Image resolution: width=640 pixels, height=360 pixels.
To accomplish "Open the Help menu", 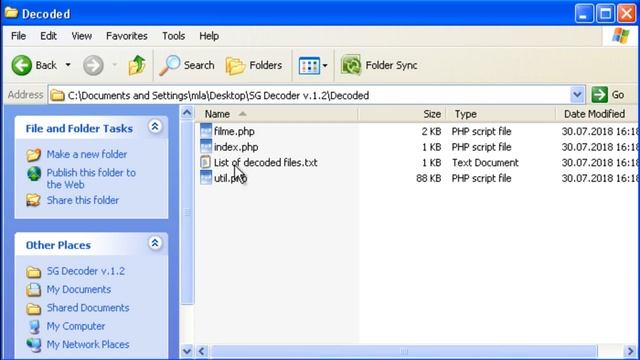I will point(209,36).
